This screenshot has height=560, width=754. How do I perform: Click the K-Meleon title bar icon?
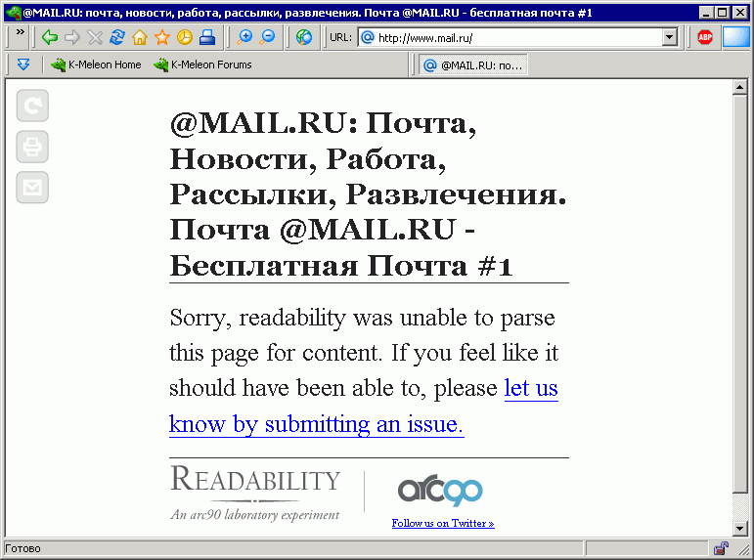13,13
